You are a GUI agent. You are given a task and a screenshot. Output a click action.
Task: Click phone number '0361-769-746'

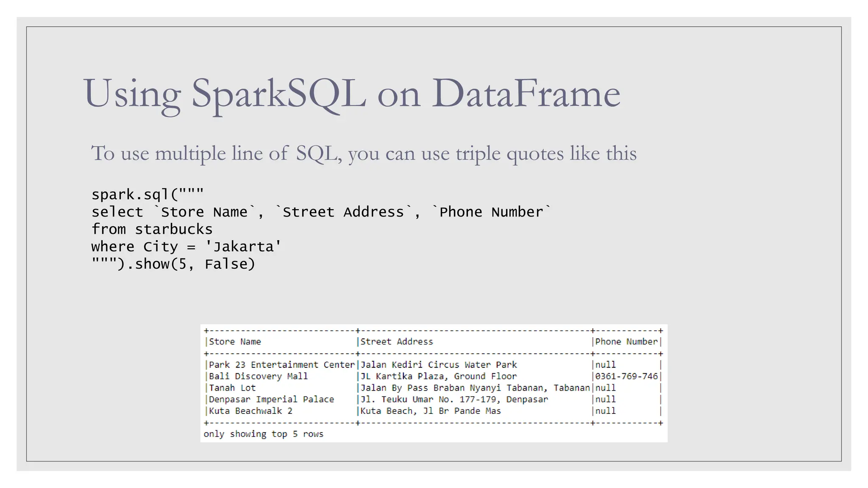click(626, 376)
